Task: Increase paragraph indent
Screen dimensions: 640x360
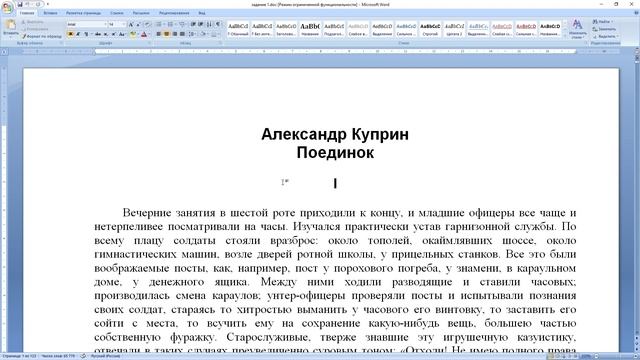Action: (200, 24)
